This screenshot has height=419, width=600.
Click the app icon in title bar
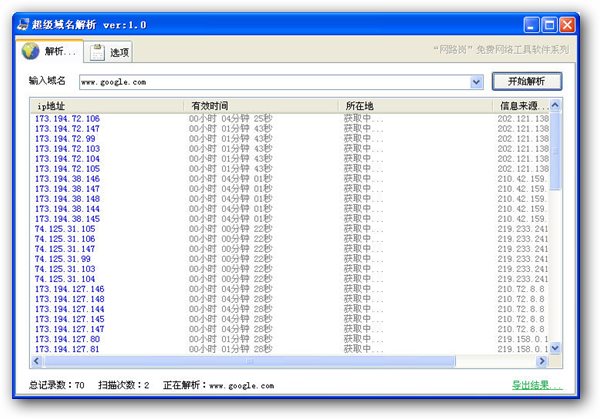(23, 25)
